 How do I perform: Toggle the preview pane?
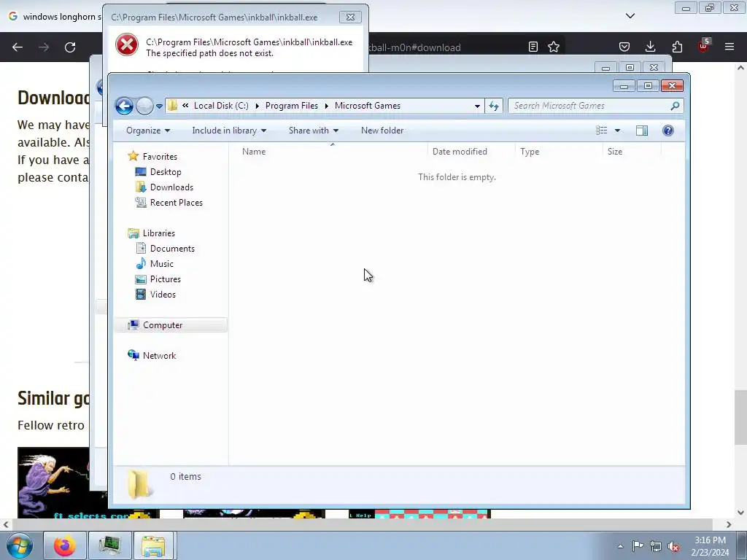pos(642,131)
